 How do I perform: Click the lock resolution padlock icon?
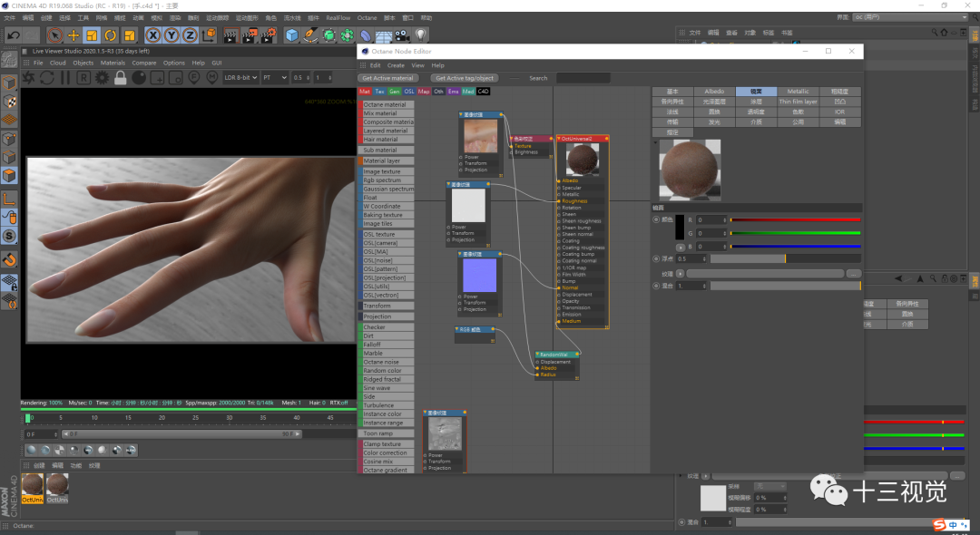(121, 78)
